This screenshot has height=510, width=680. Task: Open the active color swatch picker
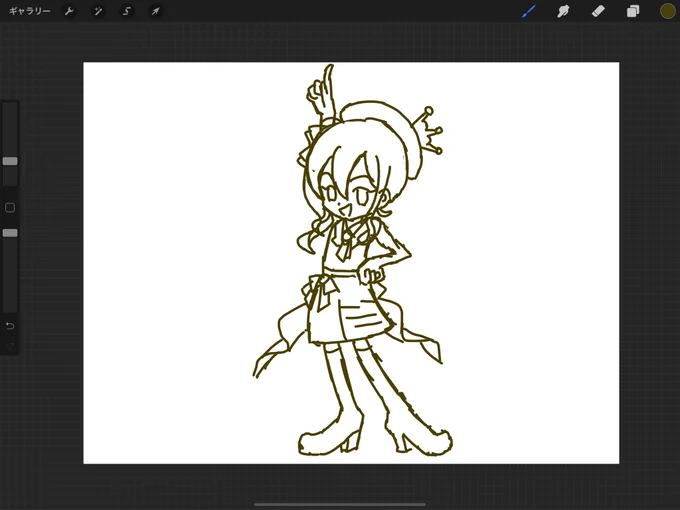pos(667,11)
